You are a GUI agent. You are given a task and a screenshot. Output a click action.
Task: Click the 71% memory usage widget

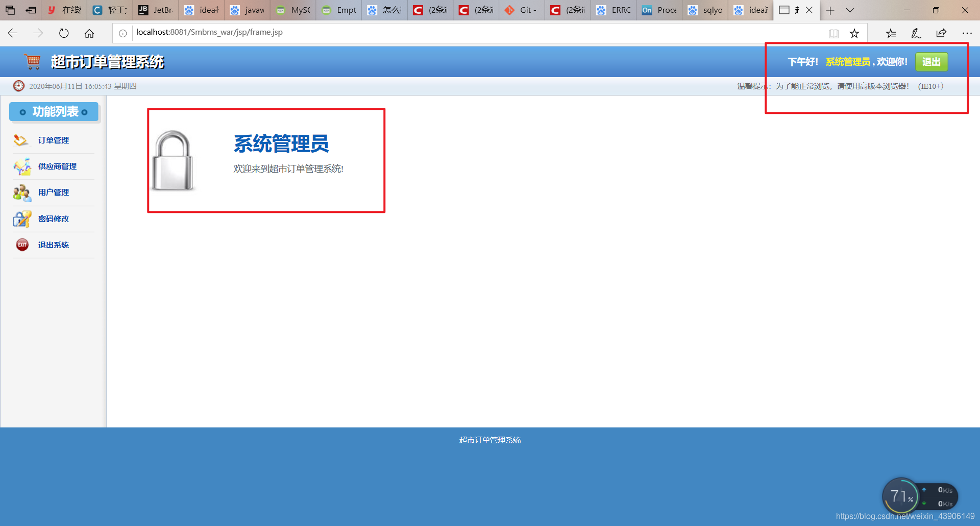[901, 496]
